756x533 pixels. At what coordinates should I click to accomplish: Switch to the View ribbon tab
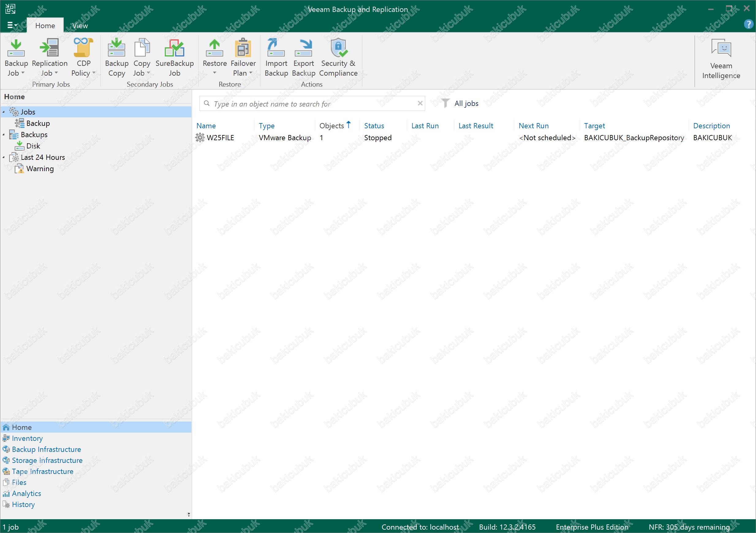coord(80,26)
